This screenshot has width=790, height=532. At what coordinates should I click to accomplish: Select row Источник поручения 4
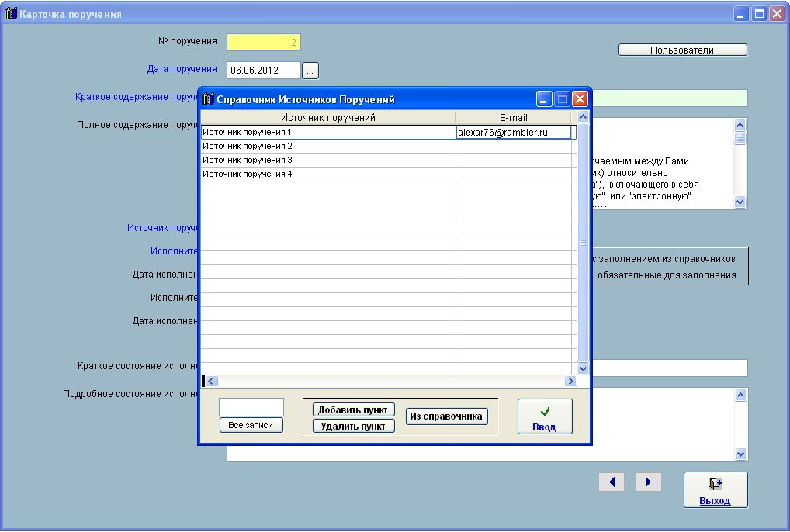tap(327, 174)
